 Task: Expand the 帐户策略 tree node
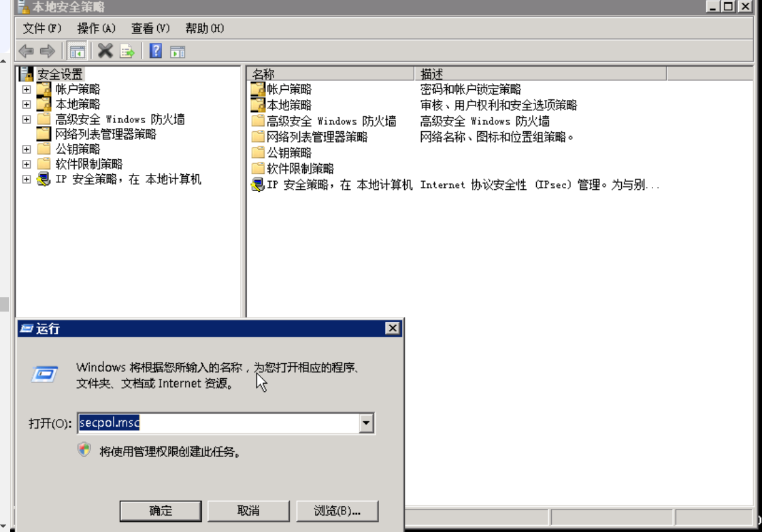pos(27,89)
